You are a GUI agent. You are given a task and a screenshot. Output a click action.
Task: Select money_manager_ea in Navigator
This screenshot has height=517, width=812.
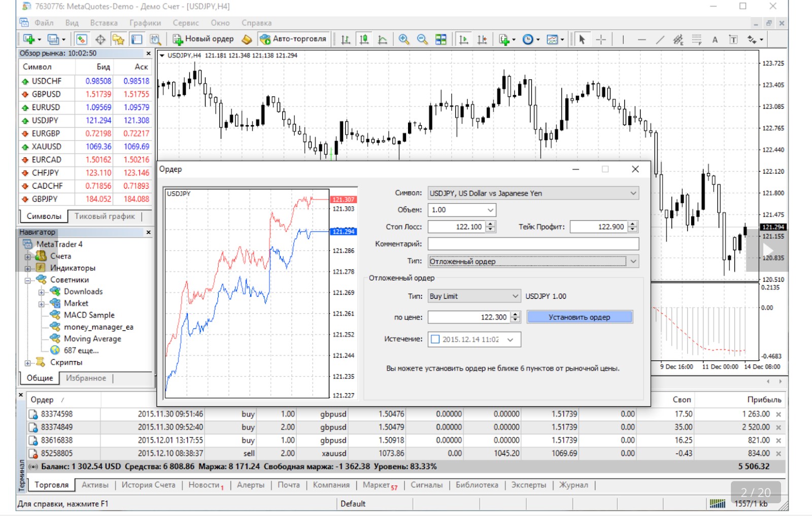pos(98,327)
